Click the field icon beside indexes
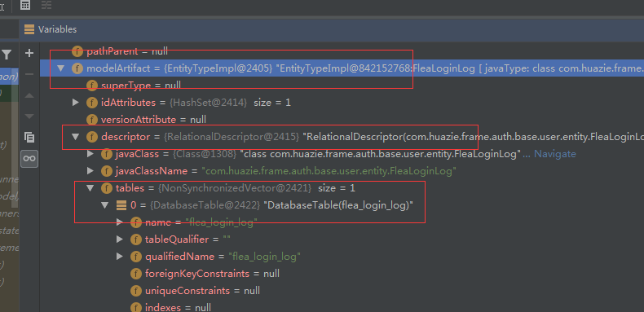This screenshot has height=312, width=644. pos(136,307)
